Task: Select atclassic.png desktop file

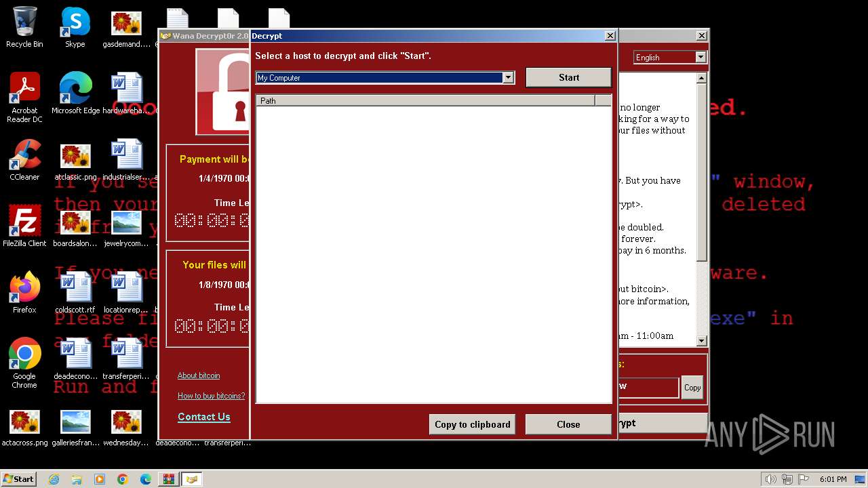Action: (x=75, y=160)
